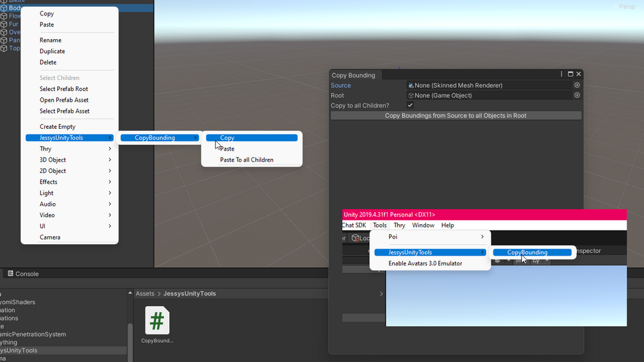The height and width of the screenshot is (362, 644).
Task: Open Thry menu in inset Unity window
Action: (399, 226)
